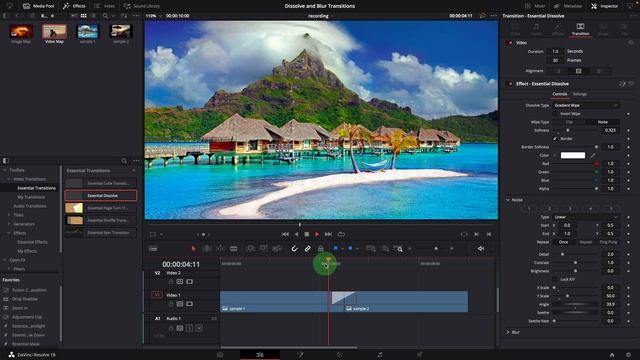
Task: Open timeline view options icon
Action: pos(153,249)
